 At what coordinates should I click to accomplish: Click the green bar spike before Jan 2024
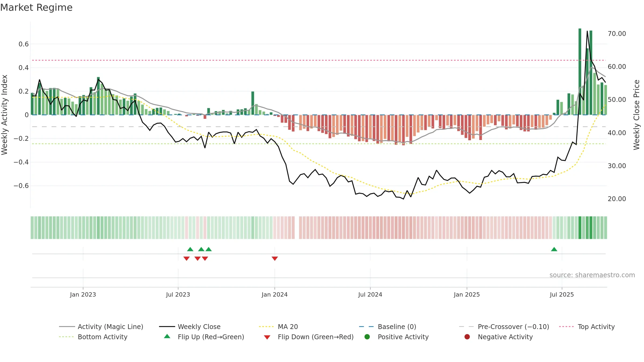click(x=253, y=103)
